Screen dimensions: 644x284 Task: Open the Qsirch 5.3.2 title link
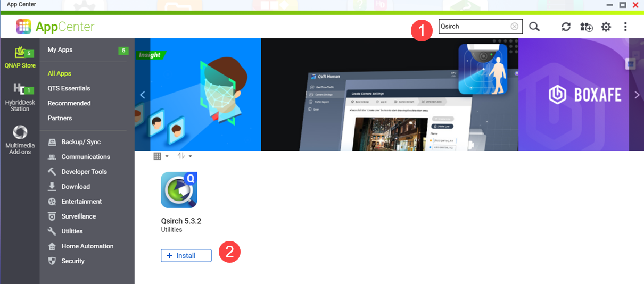click(x=181, y=221)
